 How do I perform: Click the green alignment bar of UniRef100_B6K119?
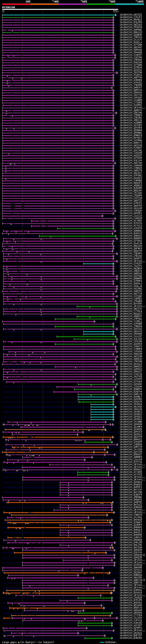click(58, 32)
